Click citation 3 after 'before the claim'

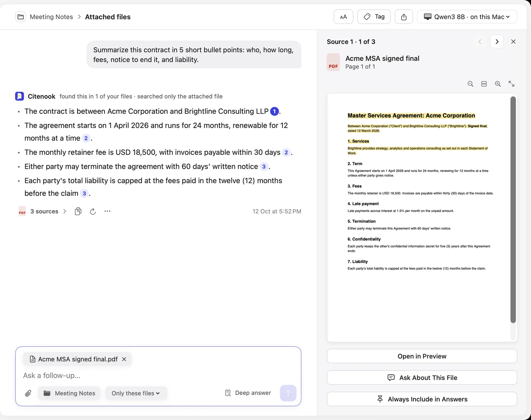click(x=84, y=193)
